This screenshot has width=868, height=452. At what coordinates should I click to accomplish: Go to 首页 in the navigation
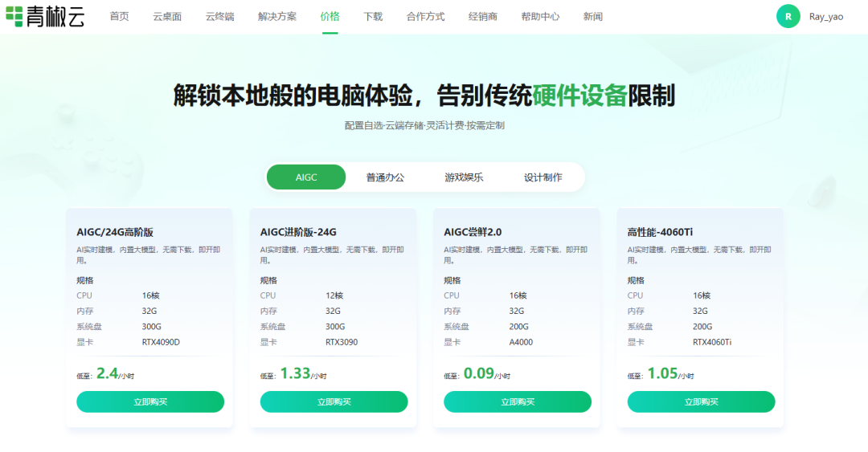pyautogui.click(x=119, y=17)
